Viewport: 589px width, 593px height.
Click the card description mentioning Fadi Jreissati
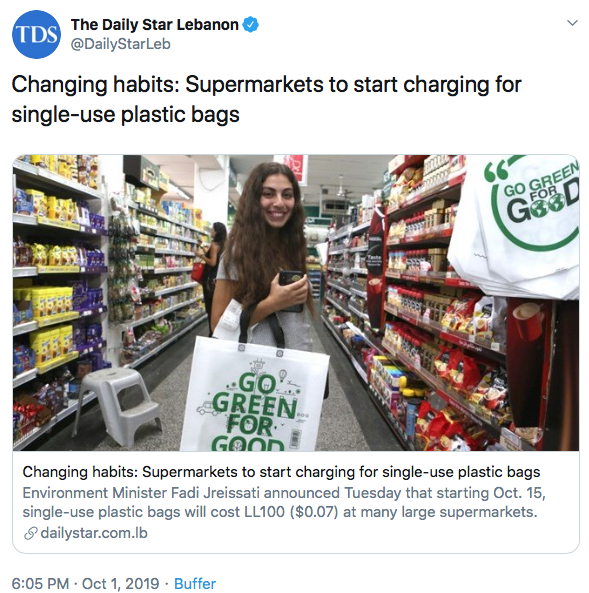284,502
